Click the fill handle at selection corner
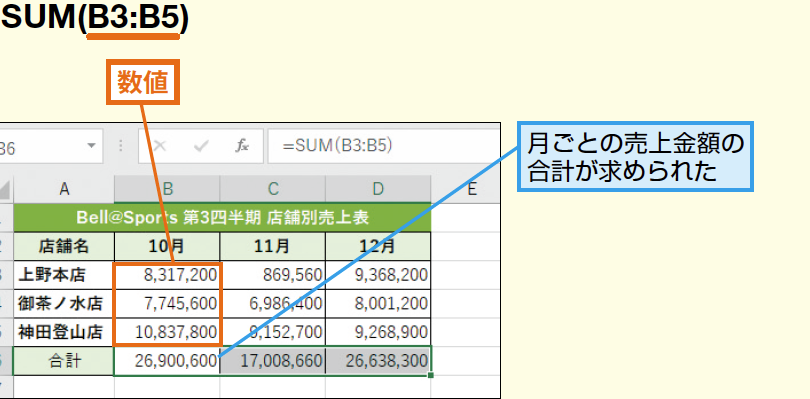Image resolution: width=810 pixels, height=399 pixels. pyautogui.click(x=431, y=375)
